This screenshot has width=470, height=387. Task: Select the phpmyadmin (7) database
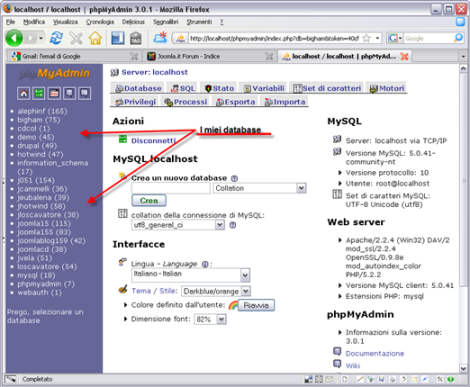pyautogui.click(x=46, y=284)
